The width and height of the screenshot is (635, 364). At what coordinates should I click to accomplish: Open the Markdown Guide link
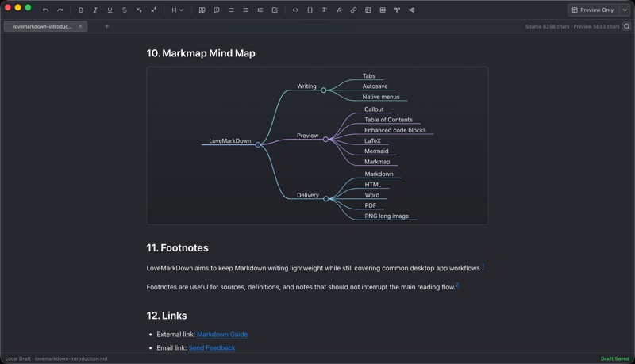222,335
